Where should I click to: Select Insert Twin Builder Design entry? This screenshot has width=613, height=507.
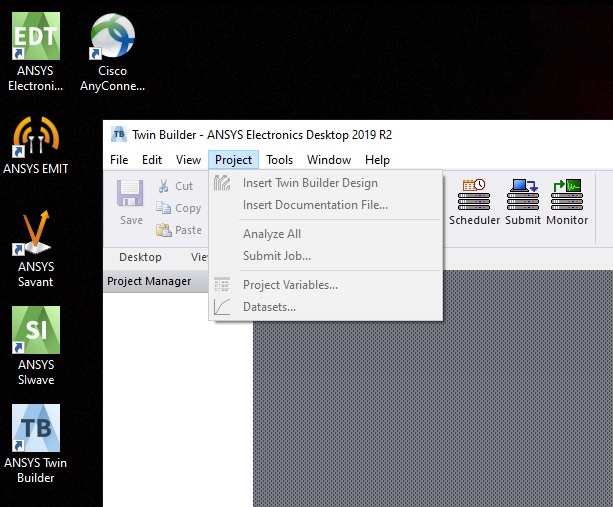tap(326, 183)
